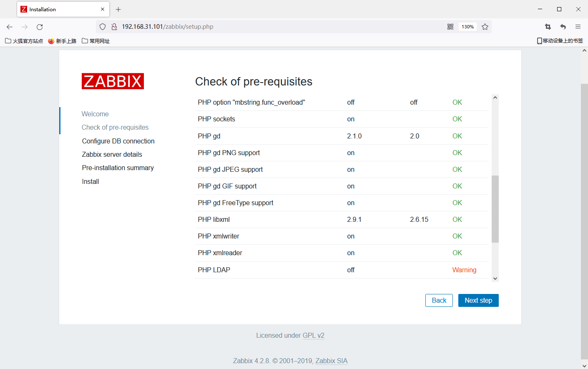The width and height of the screenshot is (588, 369).
Task: Click Next step to continue installation
Action: [478, 300]
